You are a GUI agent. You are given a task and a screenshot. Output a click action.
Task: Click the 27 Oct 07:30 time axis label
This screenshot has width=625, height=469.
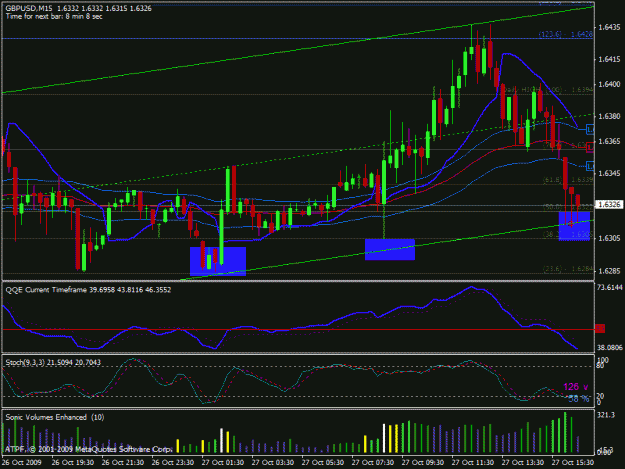[373, 463]
